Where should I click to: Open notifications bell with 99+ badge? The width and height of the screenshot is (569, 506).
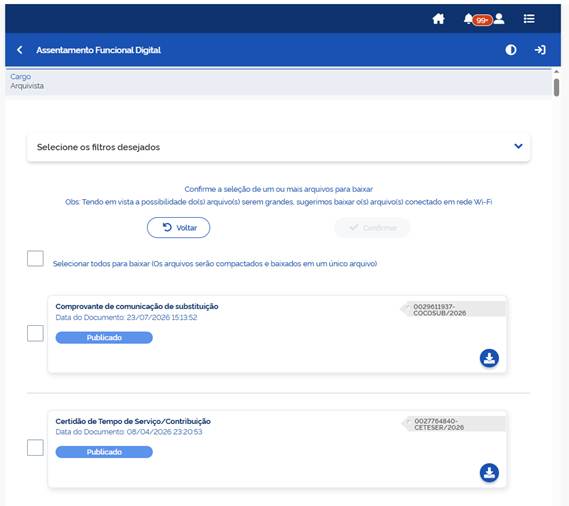[478, 19]
